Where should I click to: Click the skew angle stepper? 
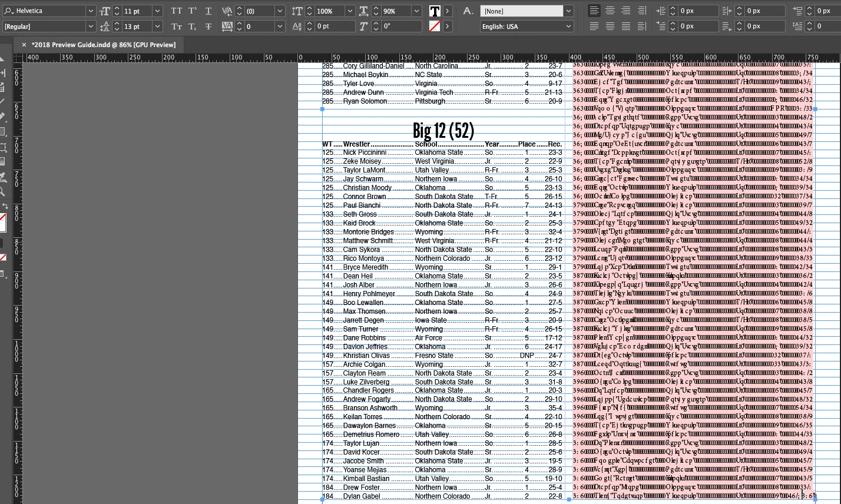coord(376,26)
